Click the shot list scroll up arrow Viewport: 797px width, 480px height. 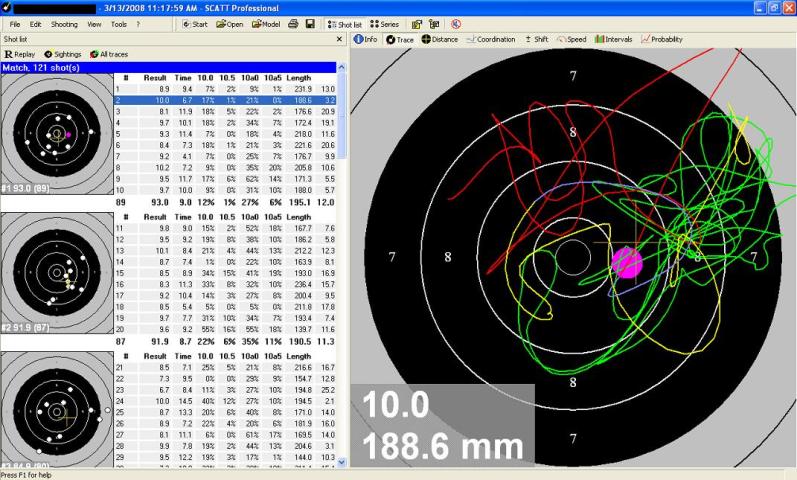342,67
